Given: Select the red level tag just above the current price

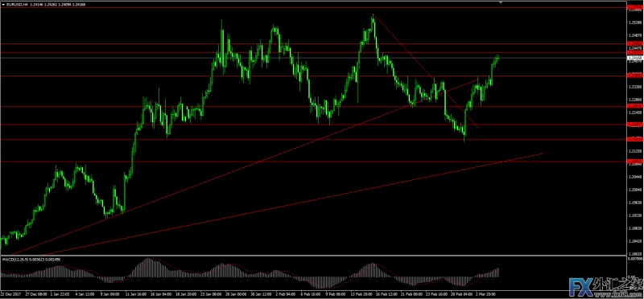Looking at the screenshot, I should [x=635, y=52].
